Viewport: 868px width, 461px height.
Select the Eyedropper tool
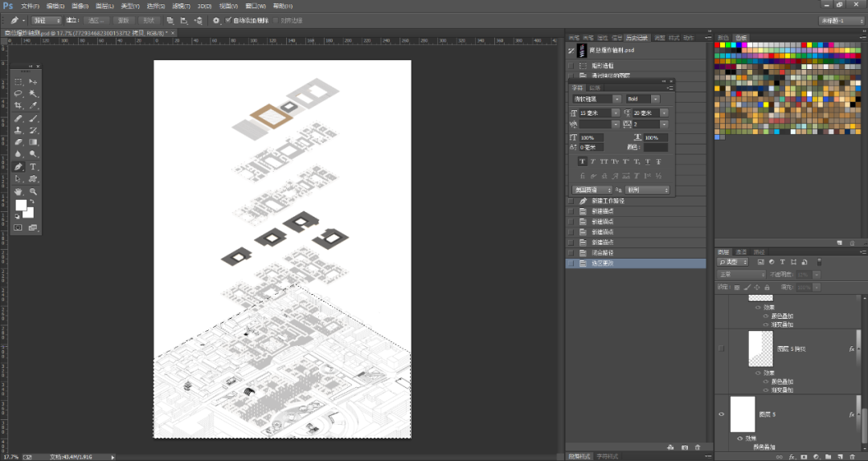click(33, 106)
